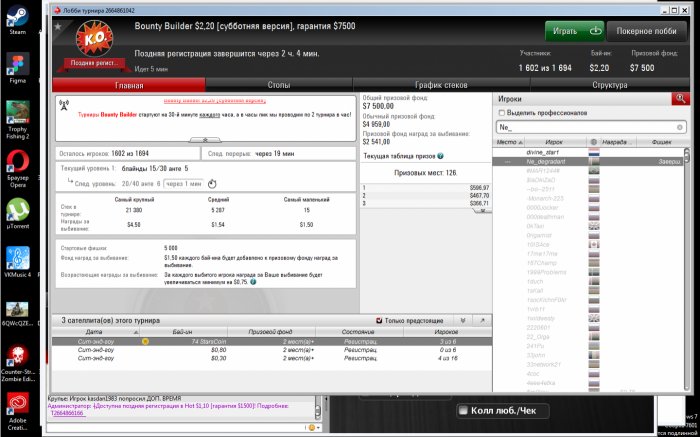The height and width of the screenshot is (437, 700).
Task: Open satellites list in new window arrow
Action: click(x=482, y=320)
